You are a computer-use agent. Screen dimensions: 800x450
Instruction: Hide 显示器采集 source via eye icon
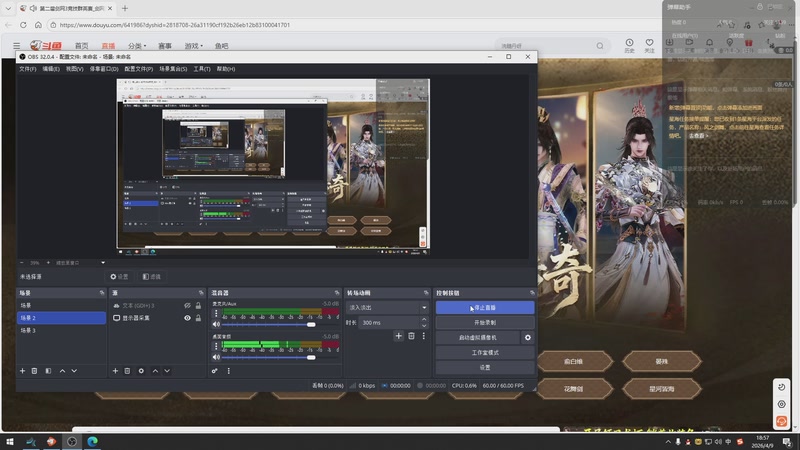coord(187,318)
